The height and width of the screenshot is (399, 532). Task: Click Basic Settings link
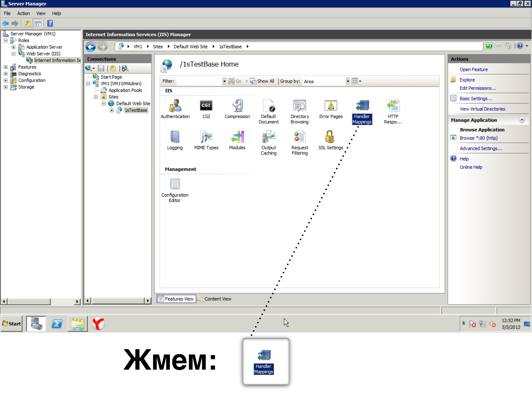(x=476, y=98)
